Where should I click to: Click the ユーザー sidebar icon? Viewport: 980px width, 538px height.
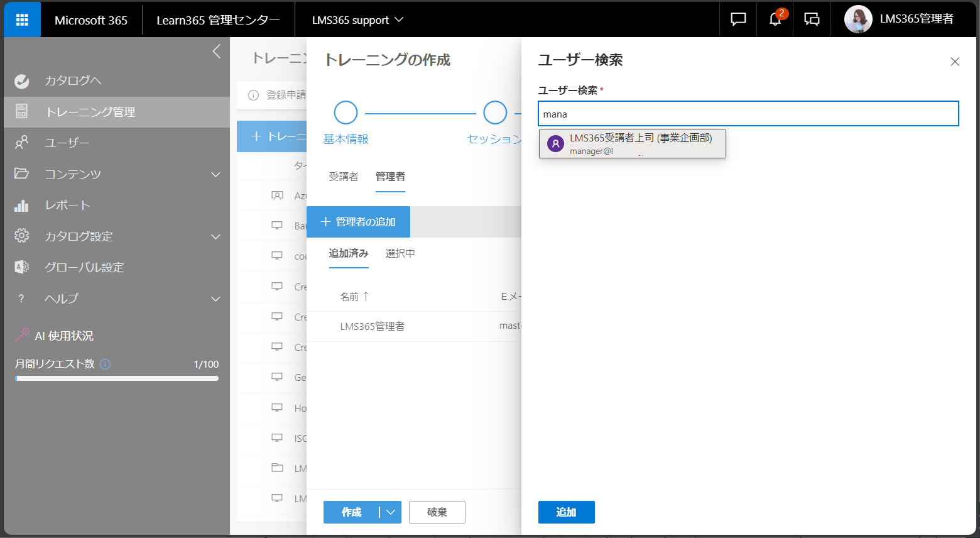pos(22,143)
